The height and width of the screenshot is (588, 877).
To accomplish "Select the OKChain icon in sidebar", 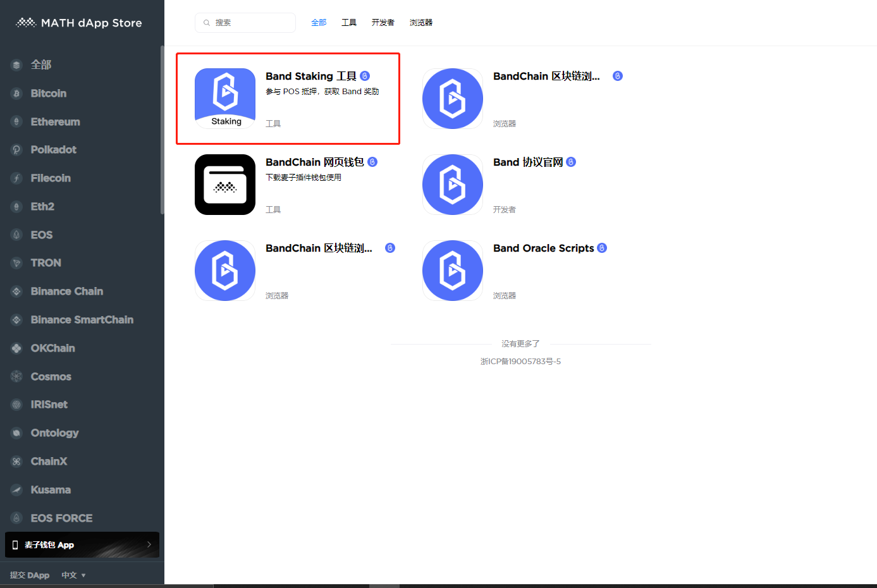I will 17,348.
